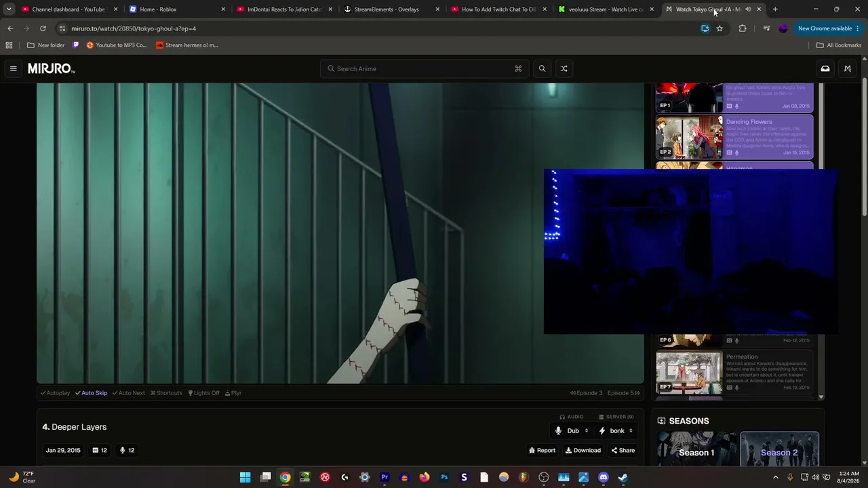The image size is (868, 488).
Task: Click the Report button
Action: (x=542, y=451)
